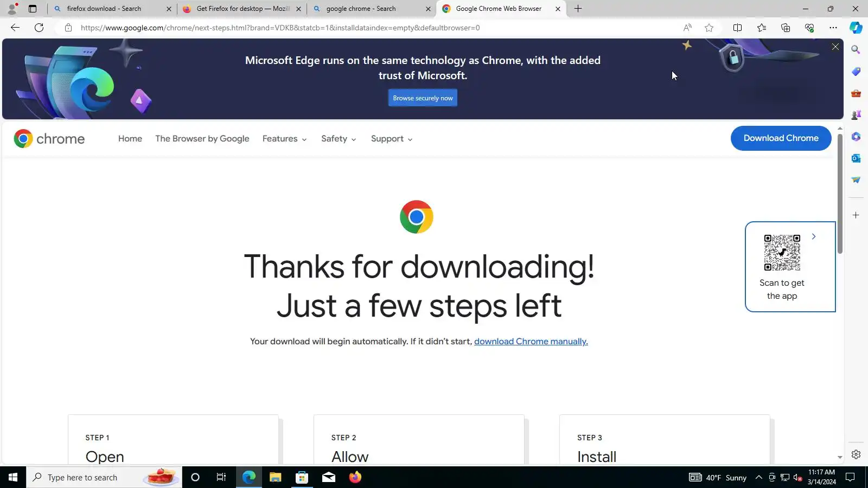Open Task View on taskbar

tap(221, 477)
